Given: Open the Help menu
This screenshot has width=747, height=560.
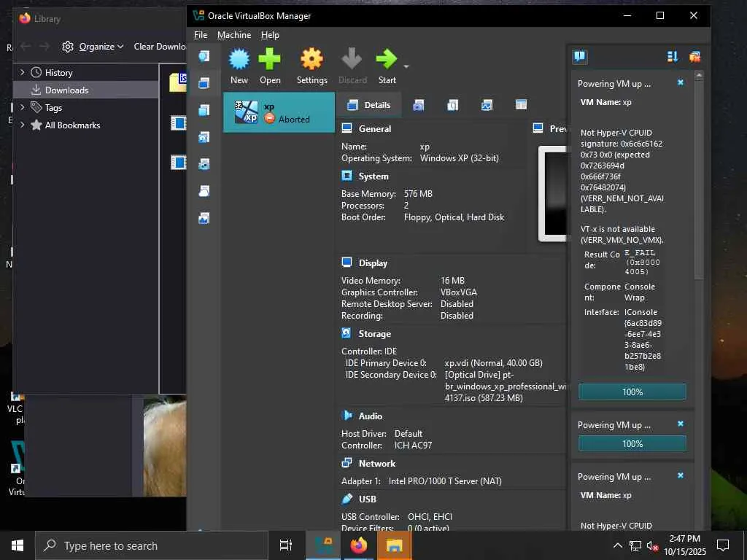Looking at the screenshot, I should tap(270, 35).
